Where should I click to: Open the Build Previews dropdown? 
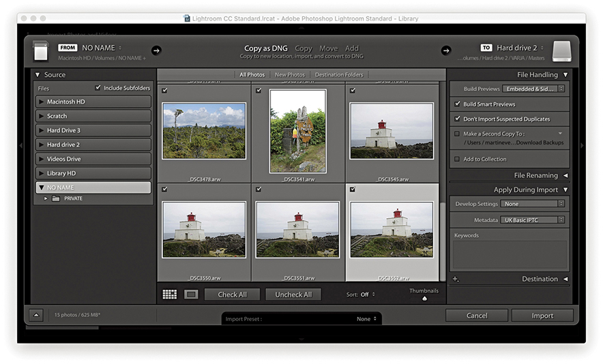tap(533, 89)
